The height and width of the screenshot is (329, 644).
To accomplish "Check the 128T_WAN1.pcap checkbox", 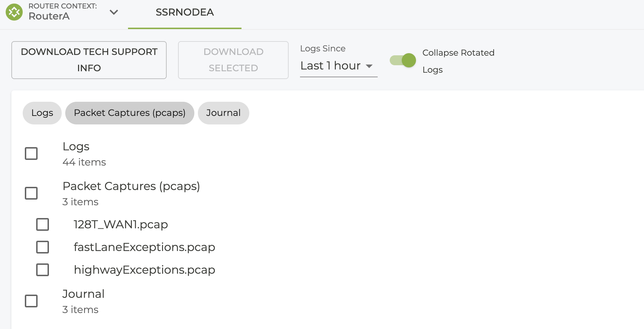I will click(x=43, y=224).
